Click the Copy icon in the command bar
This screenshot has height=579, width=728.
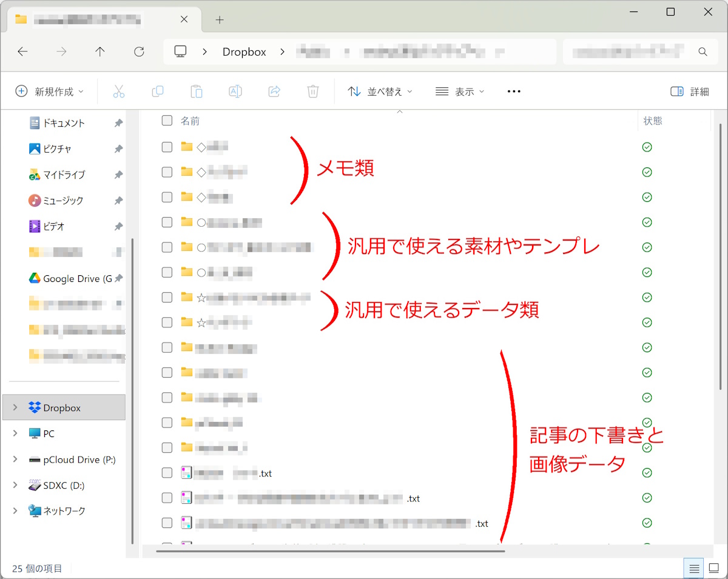click(158, 91)
